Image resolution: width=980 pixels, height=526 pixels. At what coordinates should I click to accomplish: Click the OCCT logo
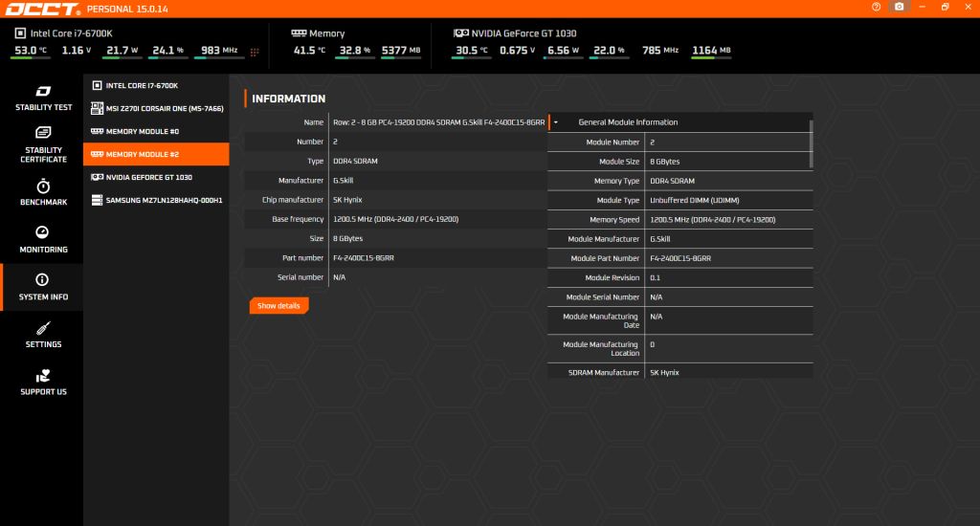tap(43, 9)
